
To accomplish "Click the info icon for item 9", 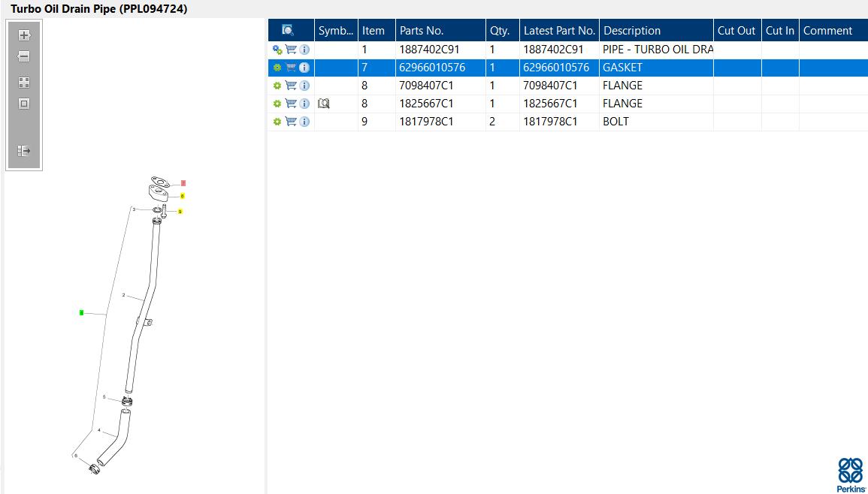I will point(304,122).
